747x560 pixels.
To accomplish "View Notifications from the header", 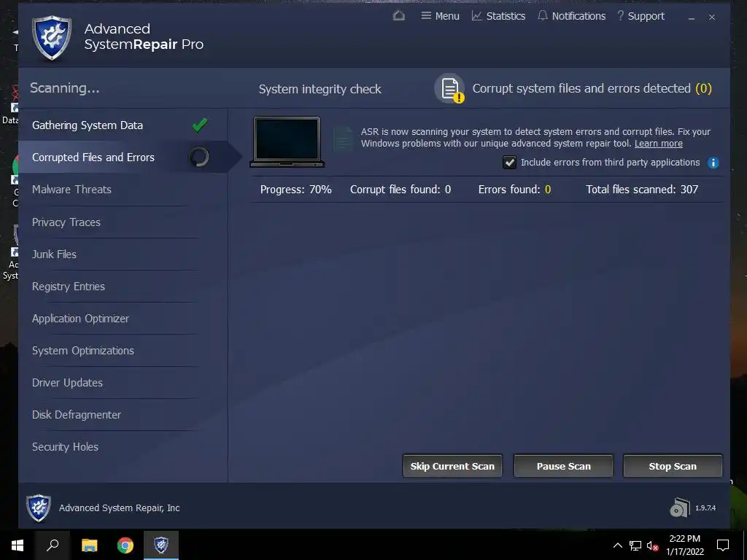I will (x=571, y=16).
